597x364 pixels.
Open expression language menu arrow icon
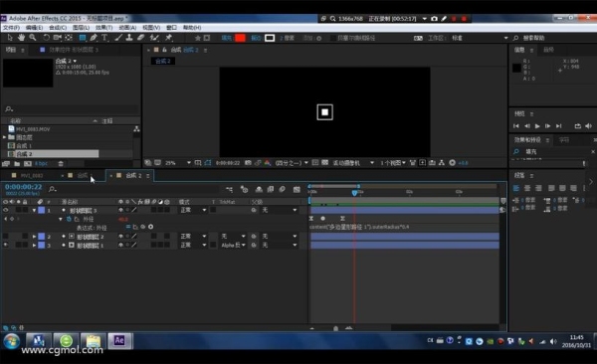[x=151, y=227]
